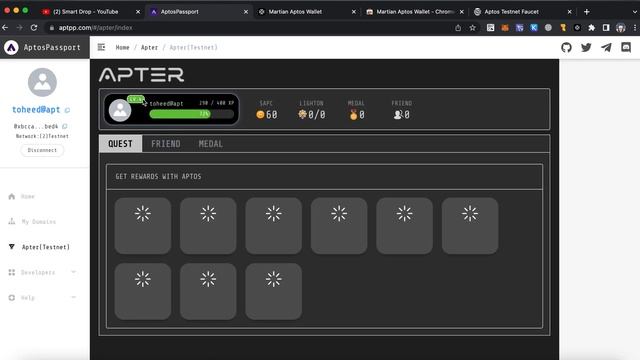Open a new browser tab
Viewport: 640px width, 360px height.
587,12
